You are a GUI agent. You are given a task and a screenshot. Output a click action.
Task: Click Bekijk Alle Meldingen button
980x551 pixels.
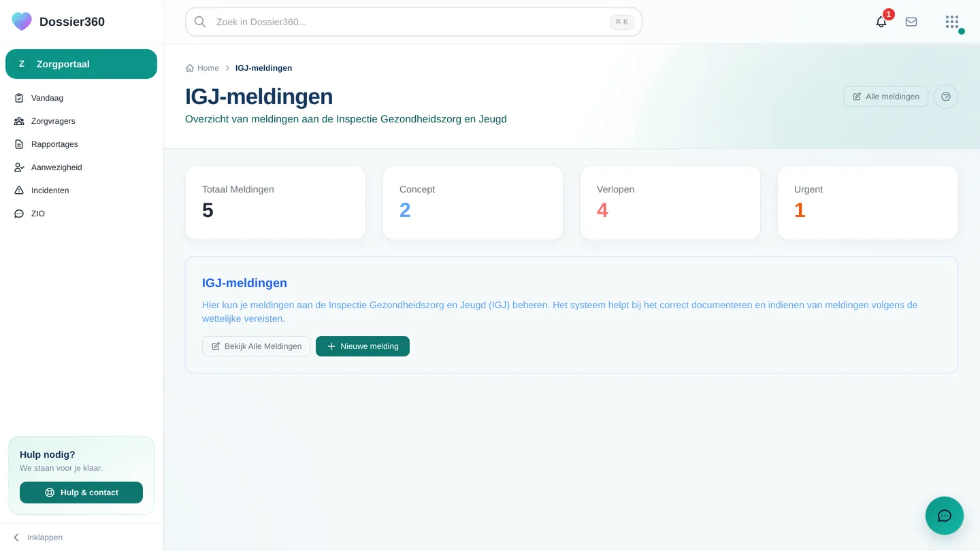click(x=256, y=346)
